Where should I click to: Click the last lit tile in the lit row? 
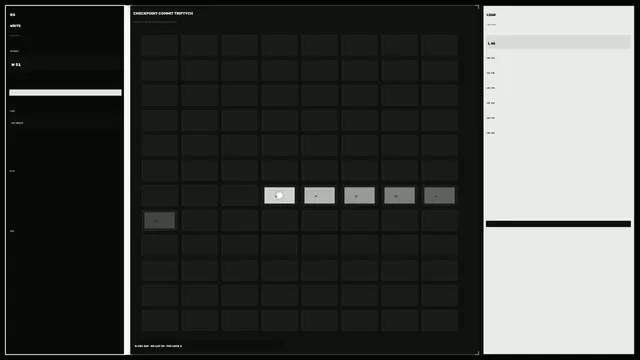tap(439, 196)
